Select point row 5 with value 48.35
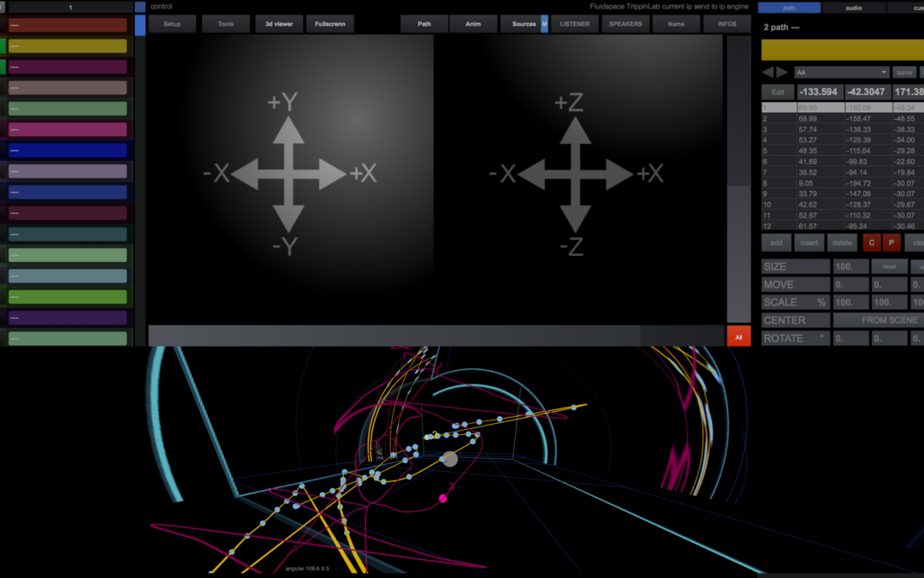924x578 pixels. click(843, 151)
